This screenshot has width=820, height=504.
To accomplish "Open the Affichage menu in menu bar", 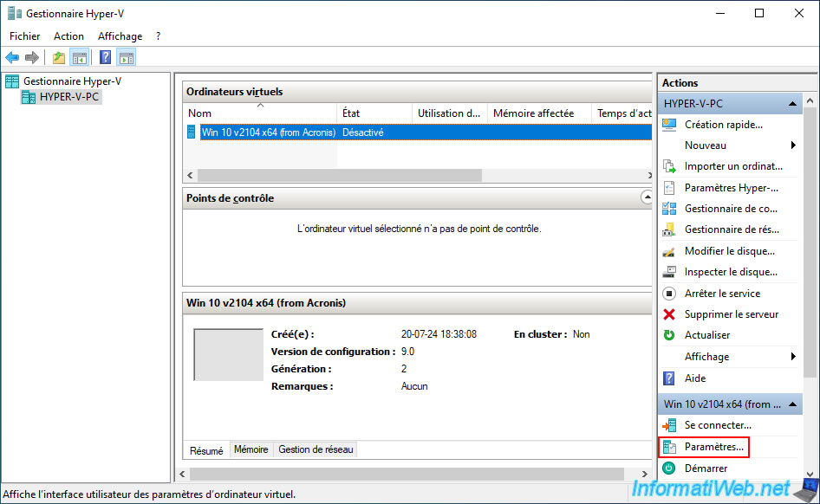I will pyautogui.click(x=120, y=36).
